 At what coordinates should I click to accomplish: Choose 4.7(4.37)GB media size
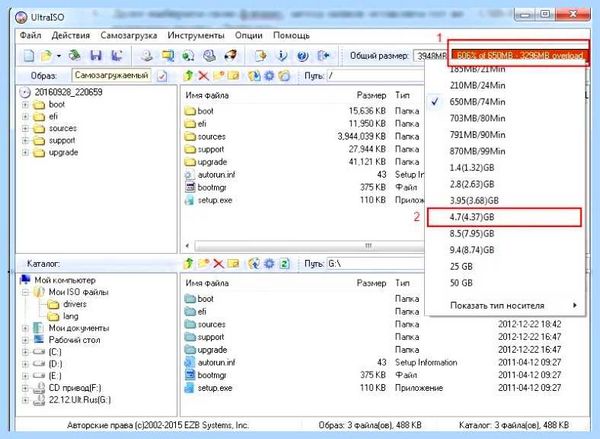505,217
